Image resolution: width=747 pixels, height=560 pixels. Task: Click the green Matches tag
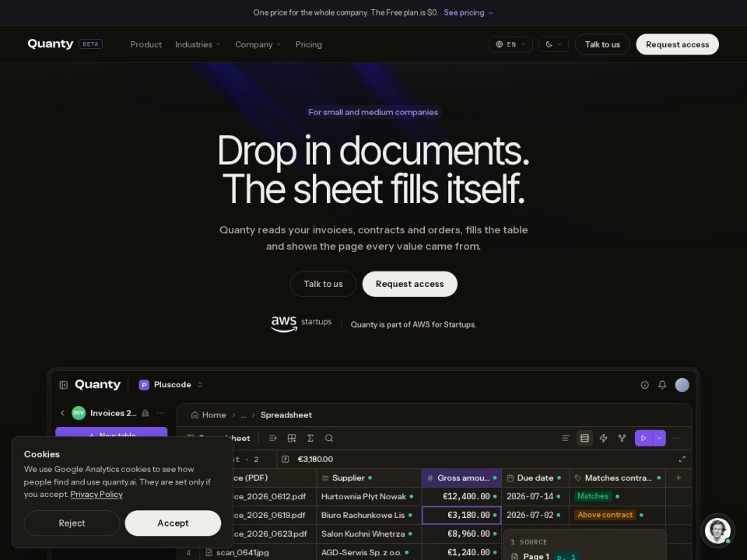click(593, 496)
